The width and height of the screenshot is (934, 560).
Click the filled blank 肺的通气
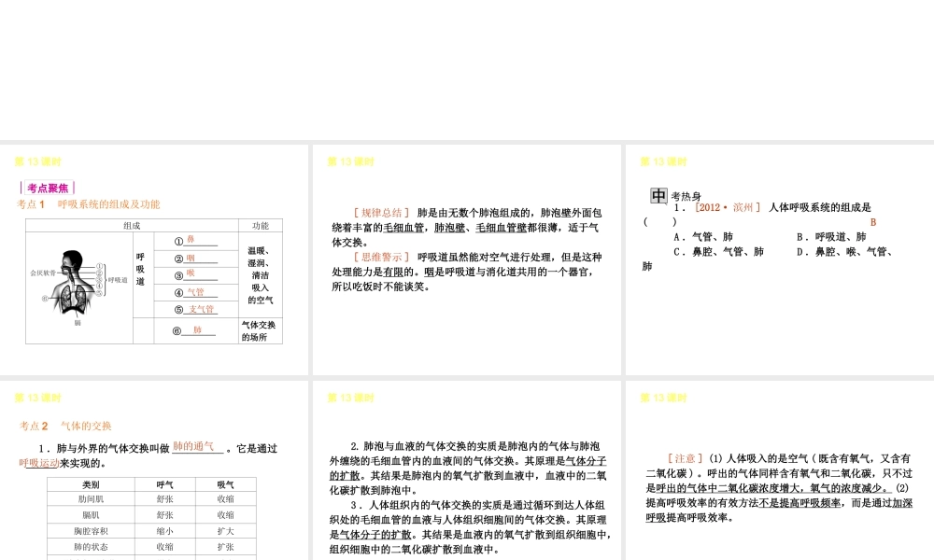[x=193, y=446]
